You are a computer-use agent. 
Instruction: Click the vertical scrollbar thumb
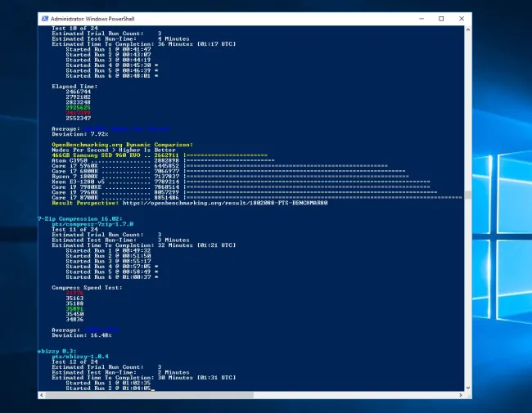pos(468,195)
